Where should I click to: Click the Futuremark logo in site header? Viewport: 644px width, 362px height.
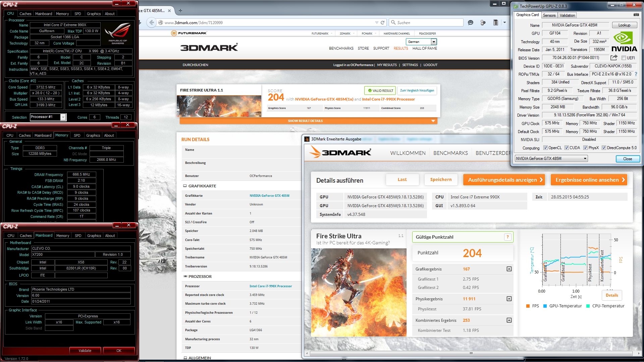point(189,33)
